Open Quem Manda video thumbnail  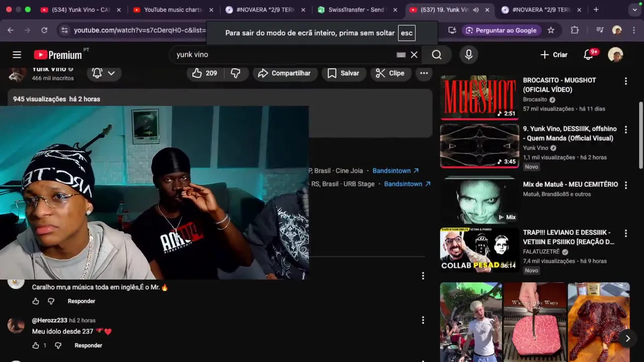pos(479,146)
